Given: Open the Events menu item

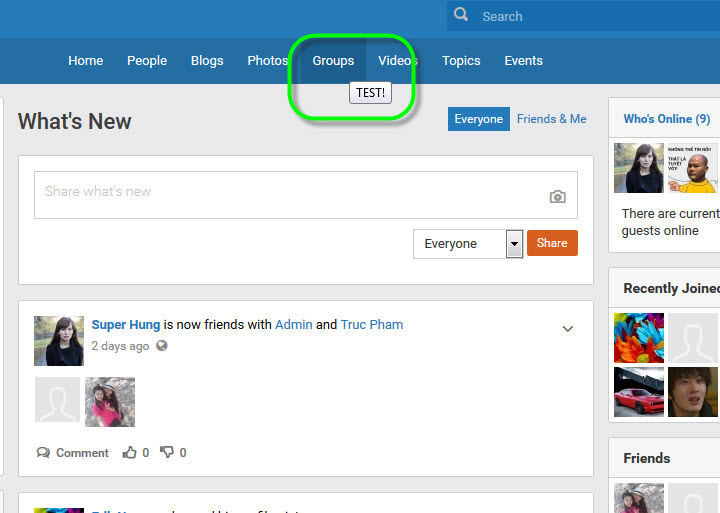Looking at the screenshot, I should pyautogui.click(x=523, y=61).
